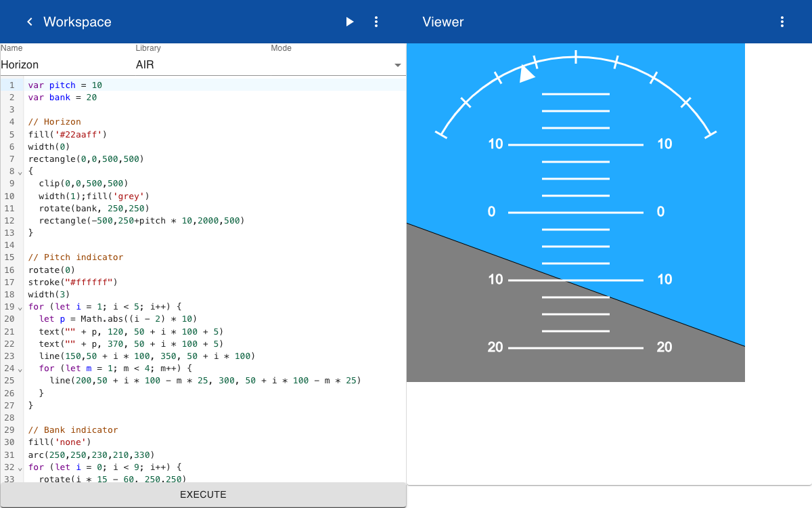The image size is (812, 508).
Task: Click the 'let p = Math.abs' line
Action: [118, 319]
